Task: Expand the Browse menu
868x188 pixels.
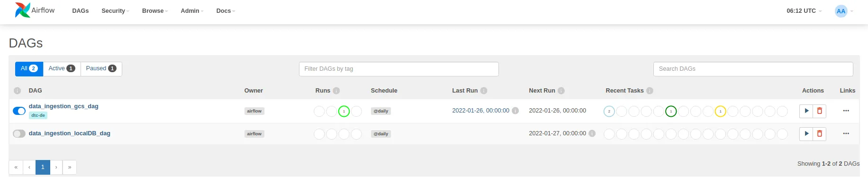Action: tap(155, 10)
